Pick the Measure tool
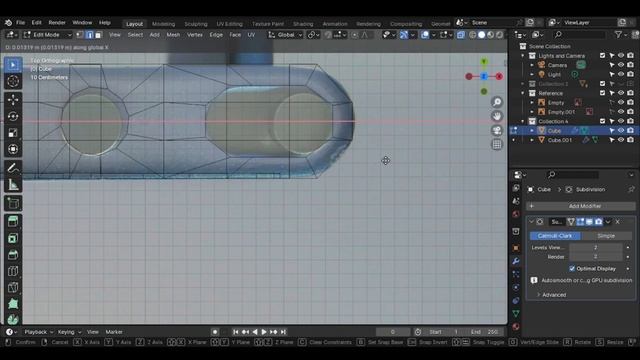This screenshot has width=640, height=360. pos(13,184)
